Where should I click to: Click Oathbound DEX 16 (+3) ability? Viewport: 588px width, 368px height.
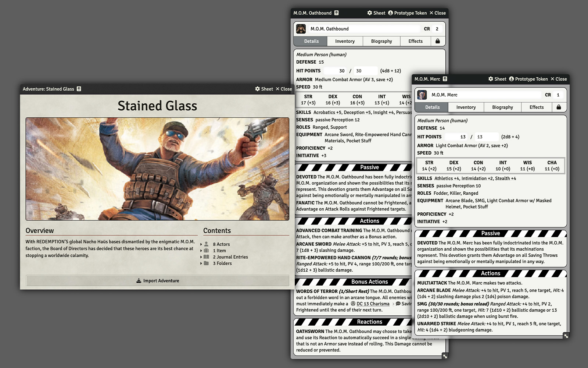tap(333, 100)
